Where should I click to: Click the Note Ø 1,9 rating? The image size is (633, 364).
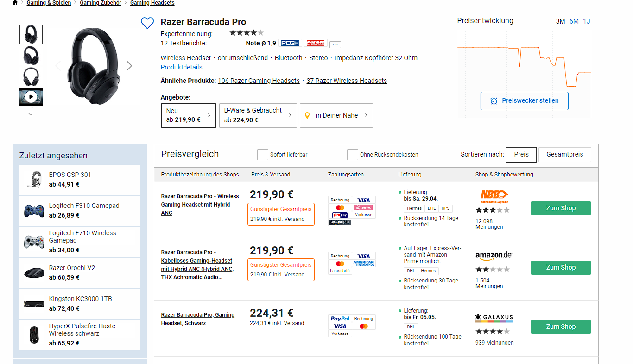[261, 43]
